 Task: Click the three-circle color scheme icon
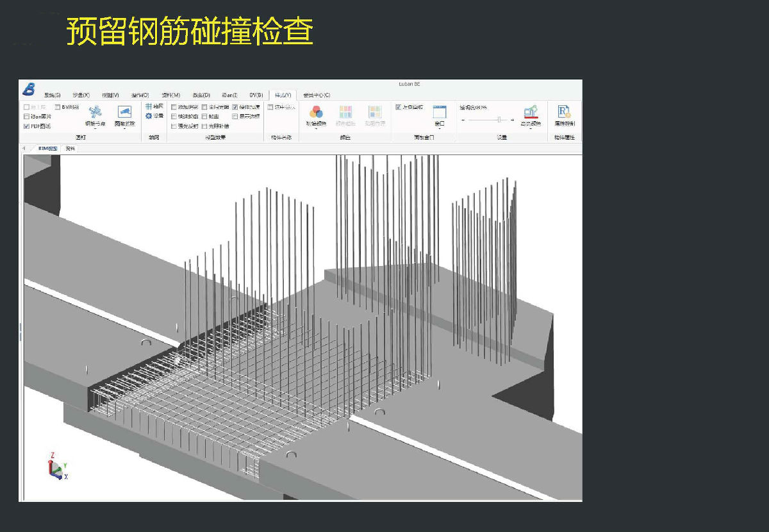[x=316, y=112]
